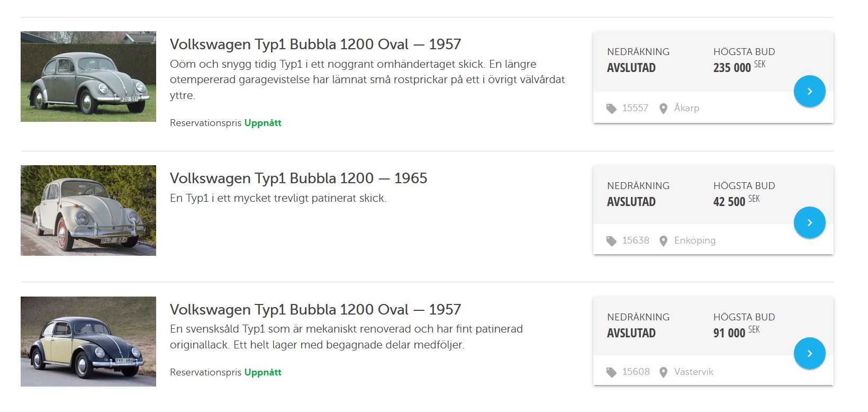Click the arrow button for the 42 500 SEK listing

click(809, 222)
